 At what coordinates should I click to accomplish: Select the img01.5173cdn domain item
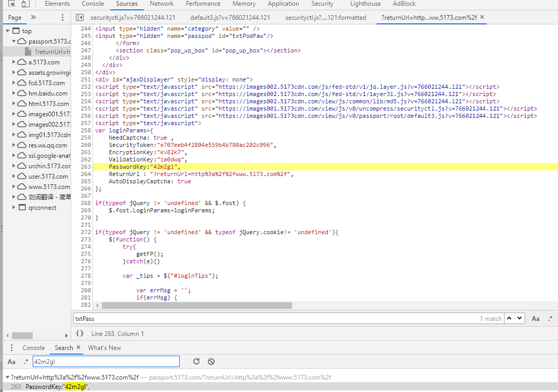coord(49,135)
